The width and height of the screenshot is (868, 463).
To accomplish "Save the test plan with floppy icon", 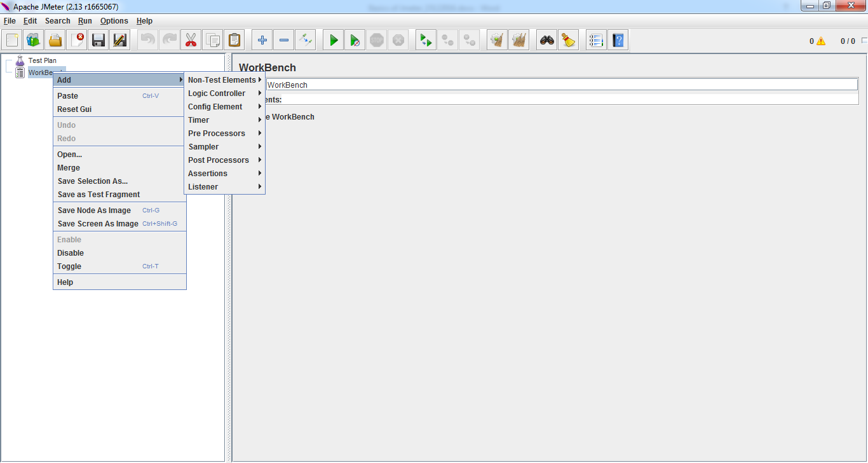I will point(98,41).
